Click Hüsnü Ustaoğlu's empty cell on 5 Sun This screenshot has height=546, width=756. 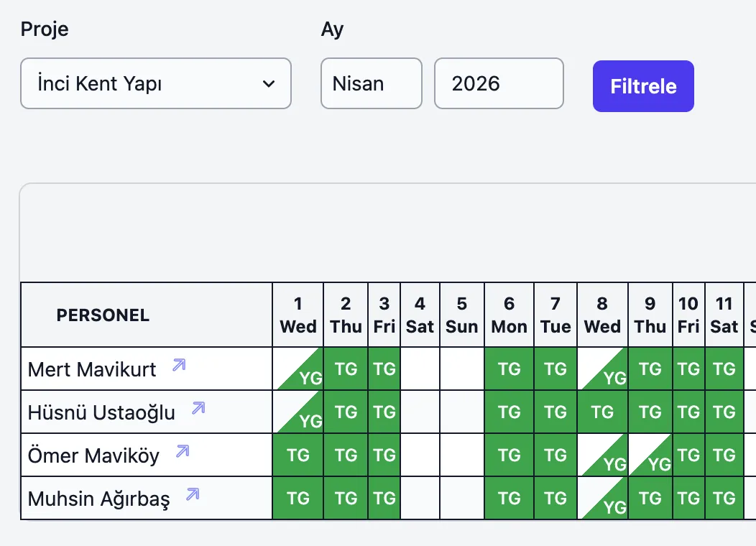coord(462,412)
